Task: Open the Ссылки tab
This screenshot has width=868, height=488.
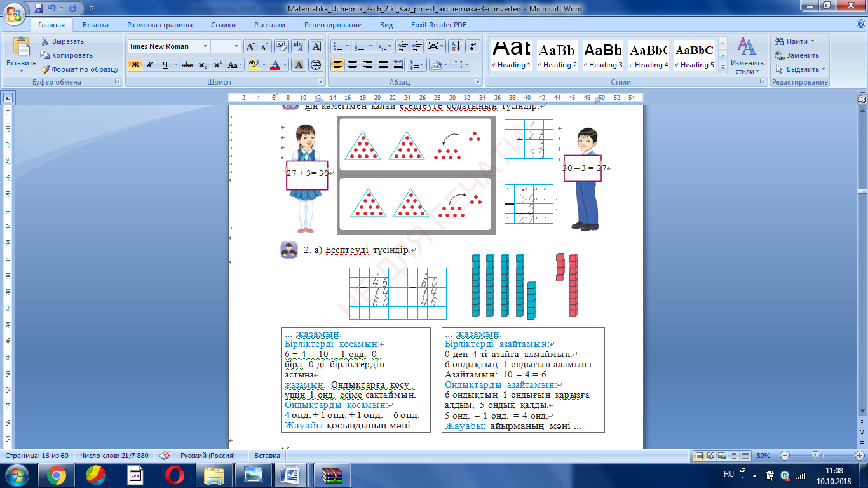Action: (x=224, y=25)
